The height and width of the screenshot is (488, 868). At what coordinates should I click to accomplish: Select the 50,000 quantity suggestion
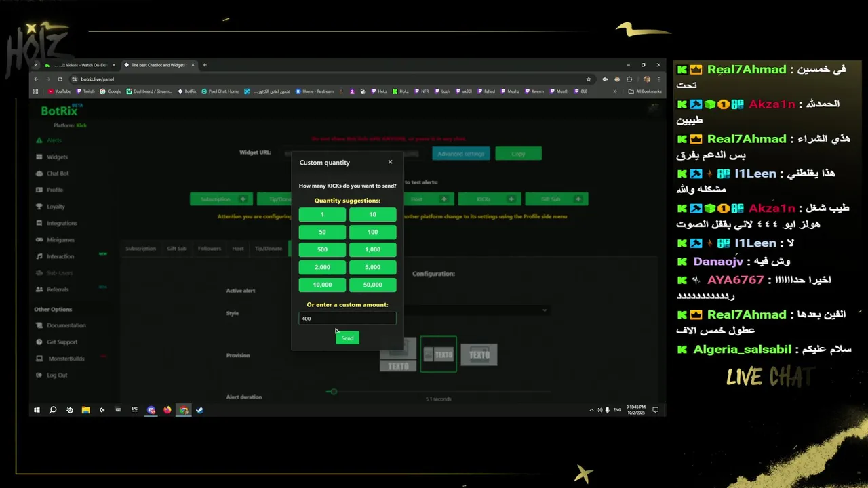point(373,285)
